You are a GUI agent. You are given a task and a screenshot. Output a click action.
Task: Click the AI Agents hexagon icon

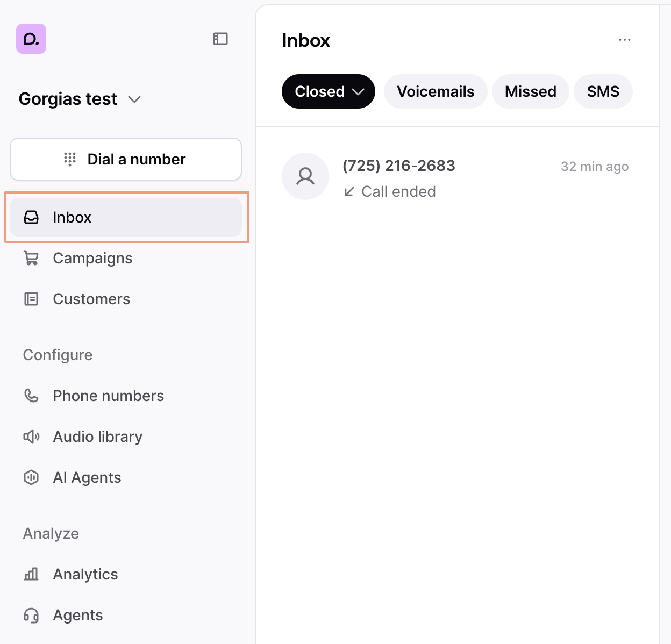point(31,477)
